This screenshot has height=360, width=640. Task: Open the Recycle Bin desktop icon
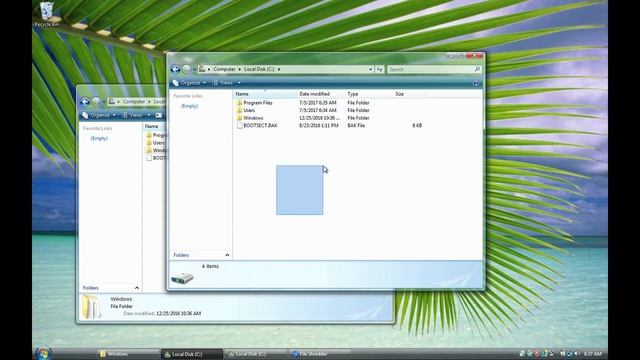click(x=46, y=14)
